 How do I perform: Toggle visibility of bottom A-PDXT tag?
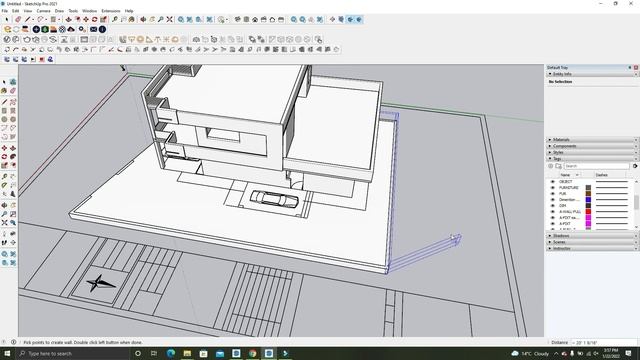point(553,224)
